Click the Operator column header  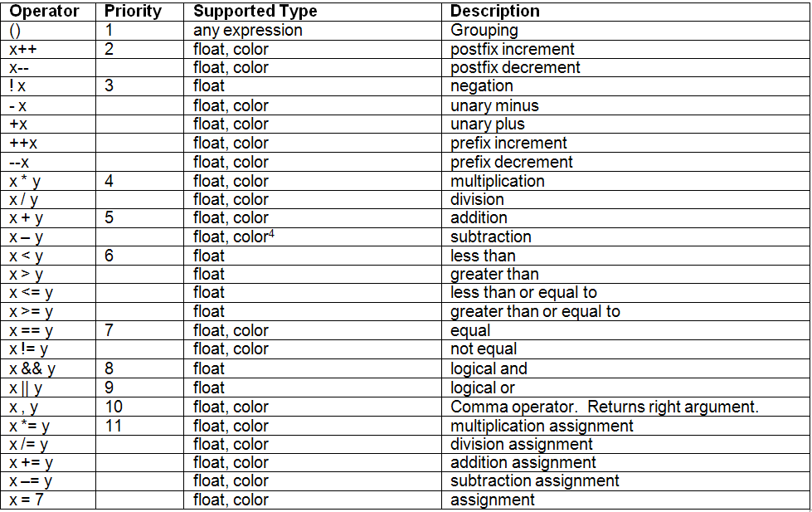pos(45,11)
